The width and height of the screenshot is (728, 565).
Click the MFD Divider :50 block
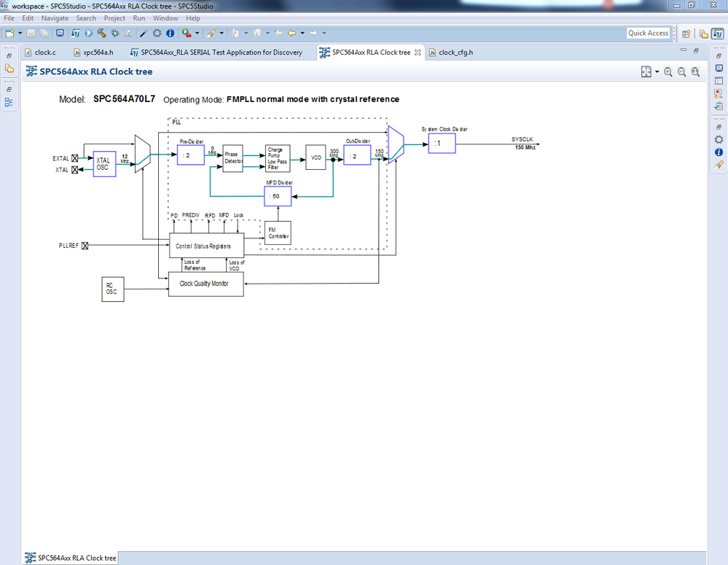(278, 196)
